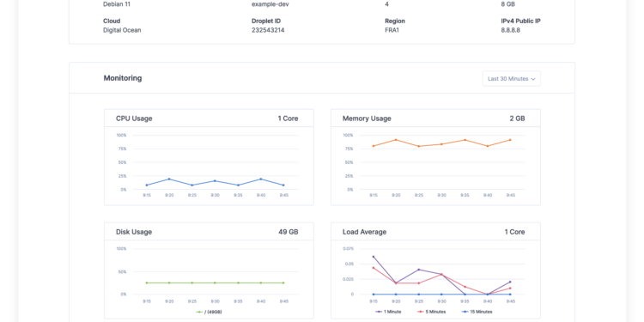This screenshot has height=322, width=644.
Task: Click the 5 Minutes load point at 9:30
Action: coord(441,275)
